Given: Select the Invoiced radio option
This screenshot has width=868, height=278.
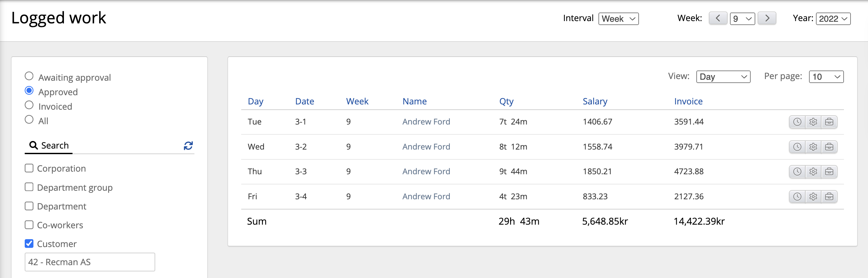Looking at the screenshot, I should (29, 105).
